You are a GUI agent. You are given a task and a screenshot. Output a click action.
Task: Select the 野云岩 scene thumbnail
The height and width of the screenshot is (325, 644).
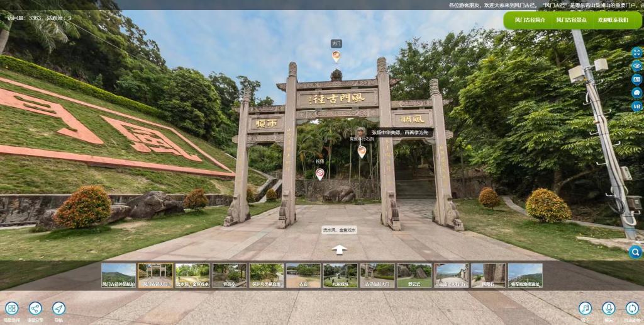(414, 275)
